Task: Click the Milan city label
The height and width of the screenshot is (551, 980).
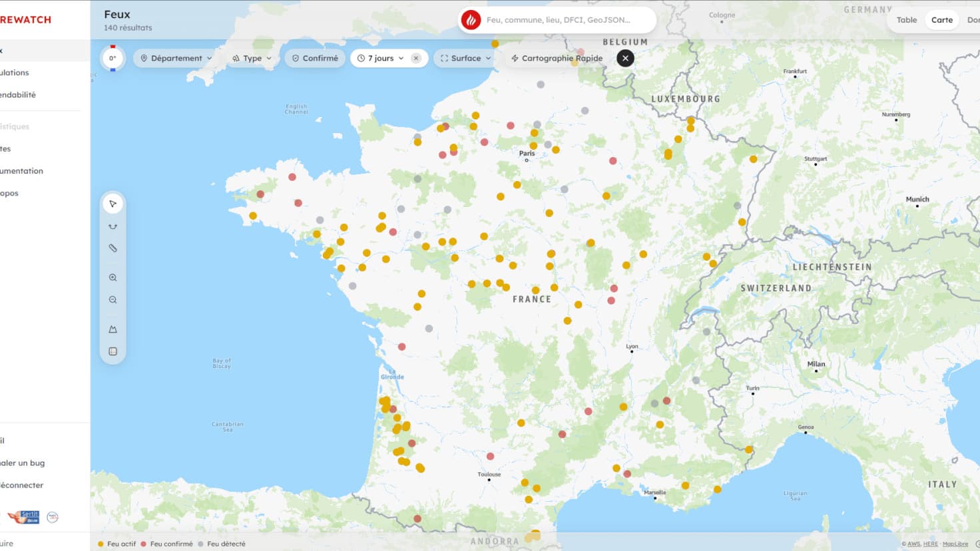Action: tap(816, 364)
